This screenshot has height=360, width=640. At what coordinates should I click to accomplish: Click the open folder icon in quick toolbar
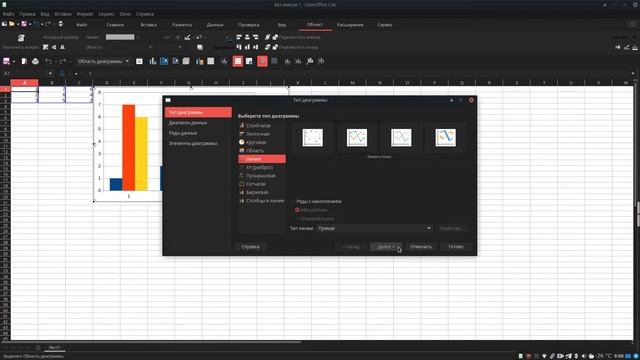click(12, 24)
